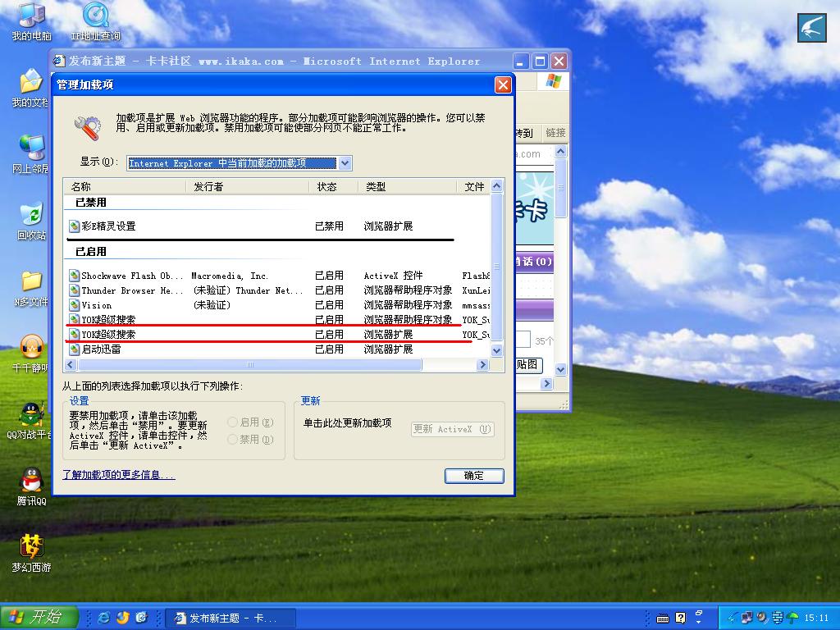Click the Macromedia, Inc. publisher cell
The image size is (840, 630).
click(x=230, y=276)
